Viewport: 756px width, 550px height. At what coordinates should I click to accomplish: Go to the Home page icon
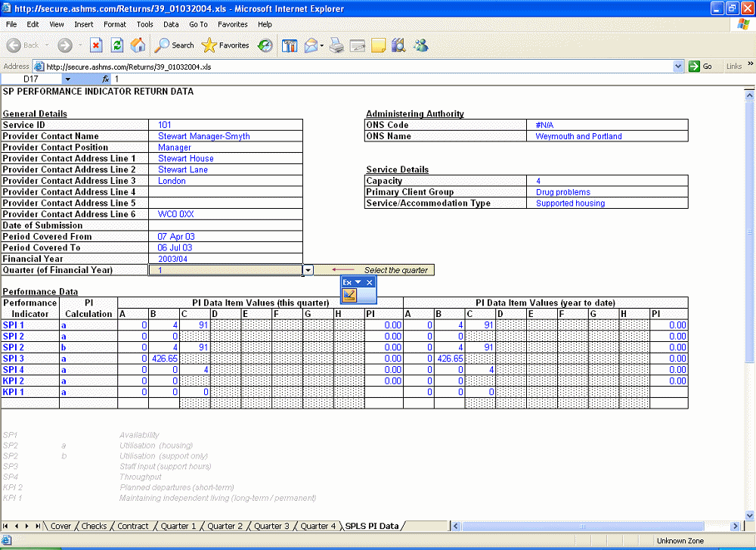coord(138,45)
